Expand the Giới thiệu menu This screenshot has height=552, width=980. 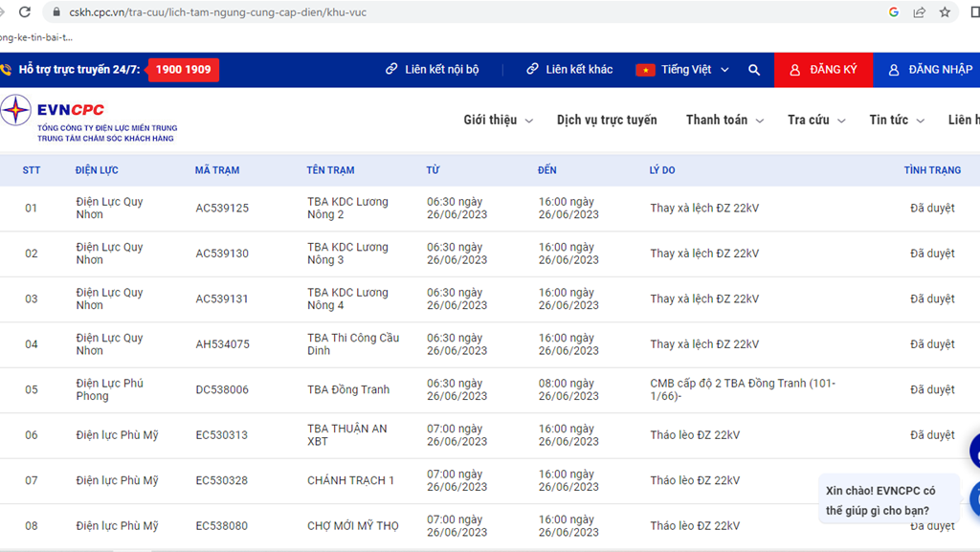click(497, 120)
